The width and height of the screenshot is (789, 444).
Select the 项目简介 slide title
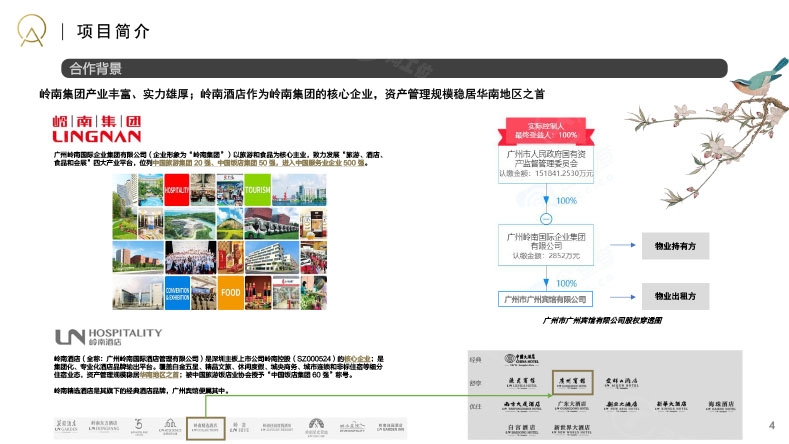pos(113,31)
